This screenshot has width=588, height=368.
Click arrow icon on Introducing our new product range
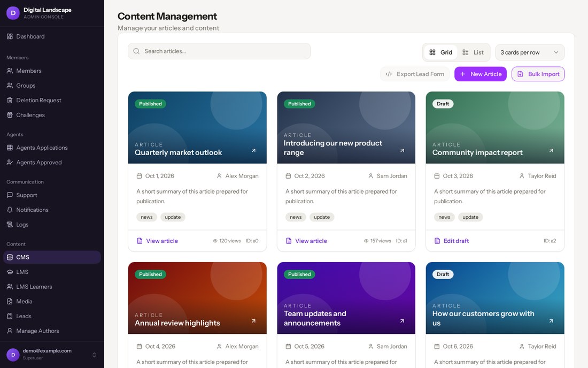coord(402,150)
